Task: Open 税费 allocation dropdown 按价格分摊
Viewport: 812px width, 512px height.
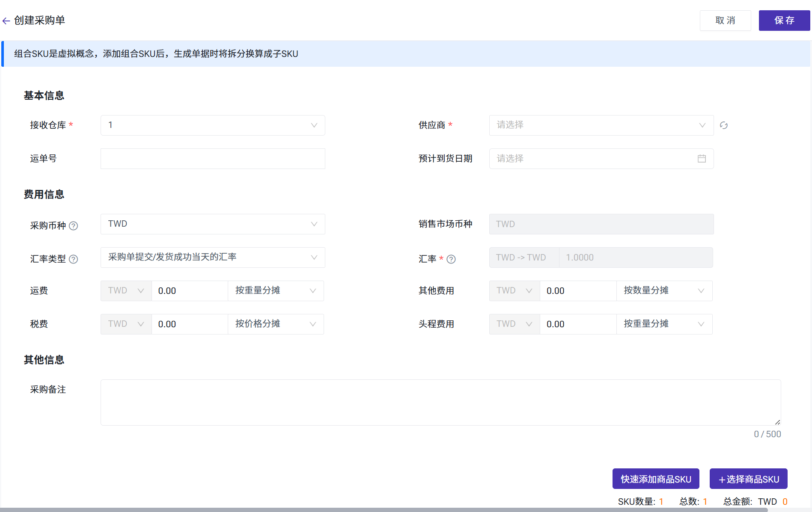Action: pos(275,324)
